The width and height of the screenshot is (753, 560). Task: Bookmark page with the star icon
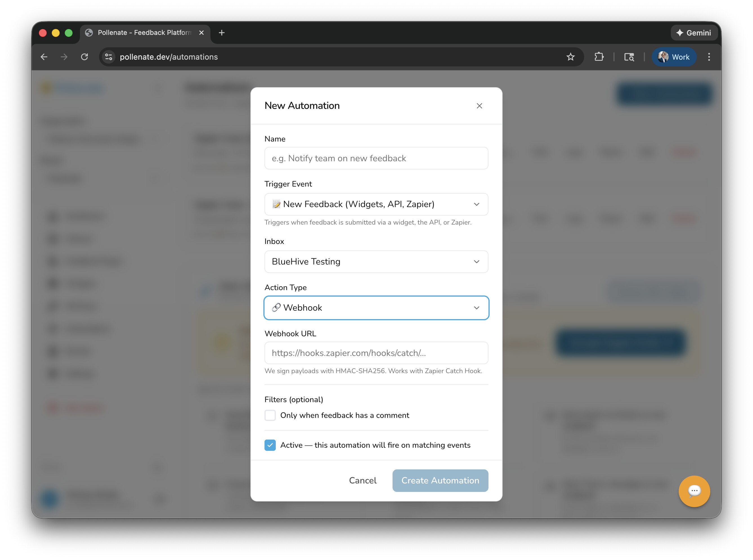click(570, 57)
